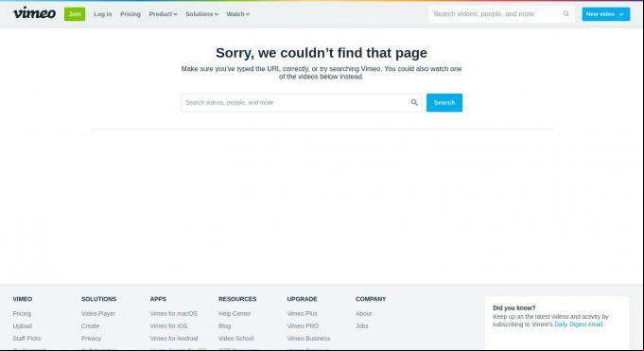Open Vimeo for macOS footer link
Viewport: 644px width, 351px height.
pos(173,313)
